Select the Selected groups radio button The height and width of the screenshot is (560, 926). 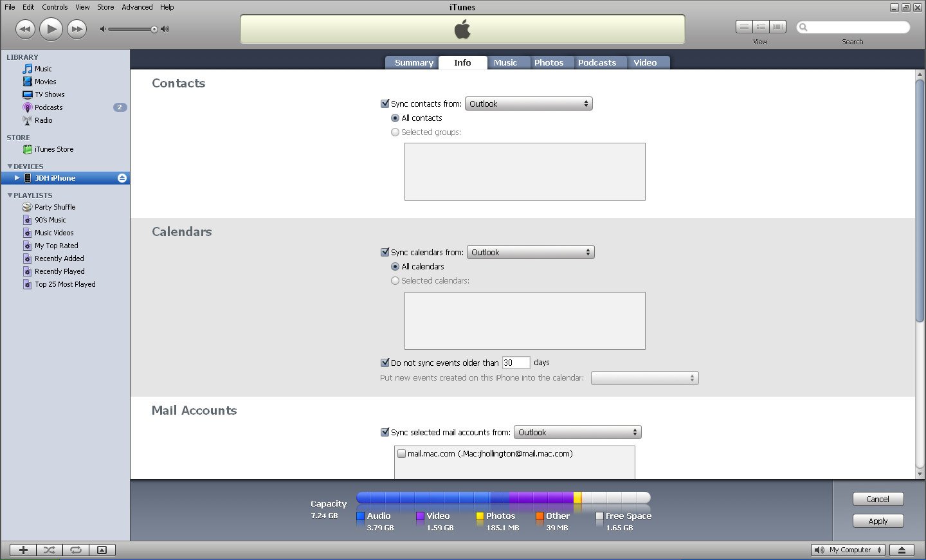coord(395,132)
